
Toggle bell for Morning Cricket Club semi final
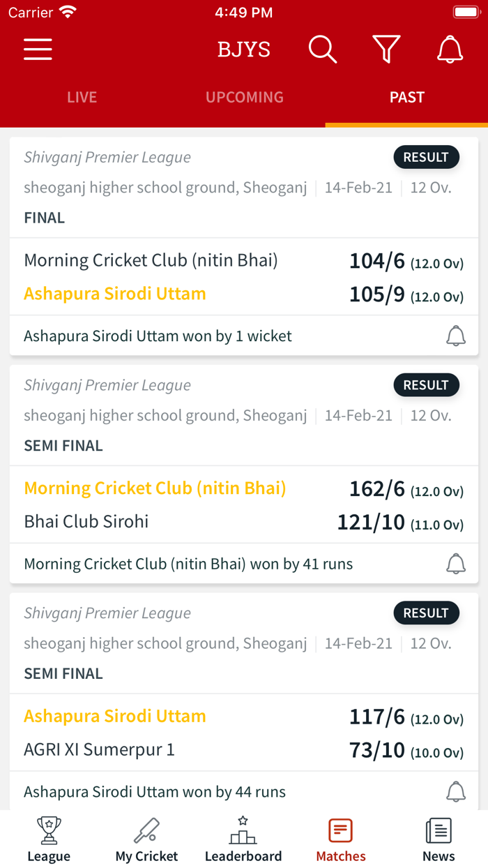tap(455, 564)
